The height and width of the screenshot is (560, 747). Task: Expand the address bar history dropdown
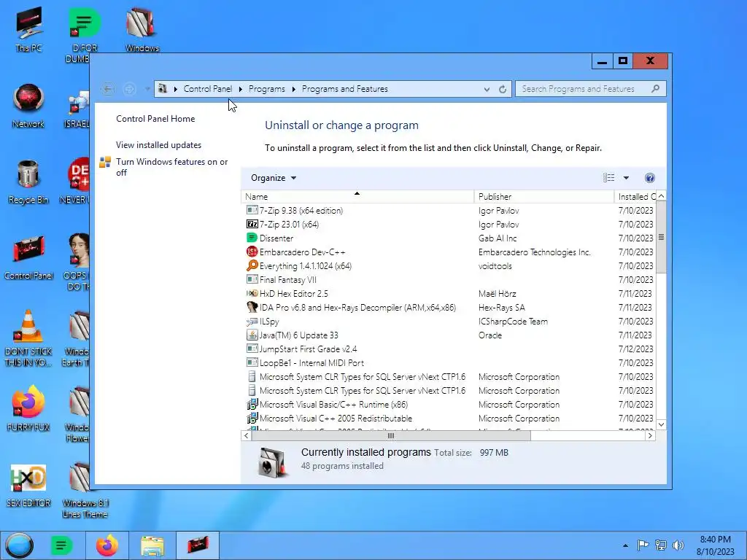pos(487,89)
